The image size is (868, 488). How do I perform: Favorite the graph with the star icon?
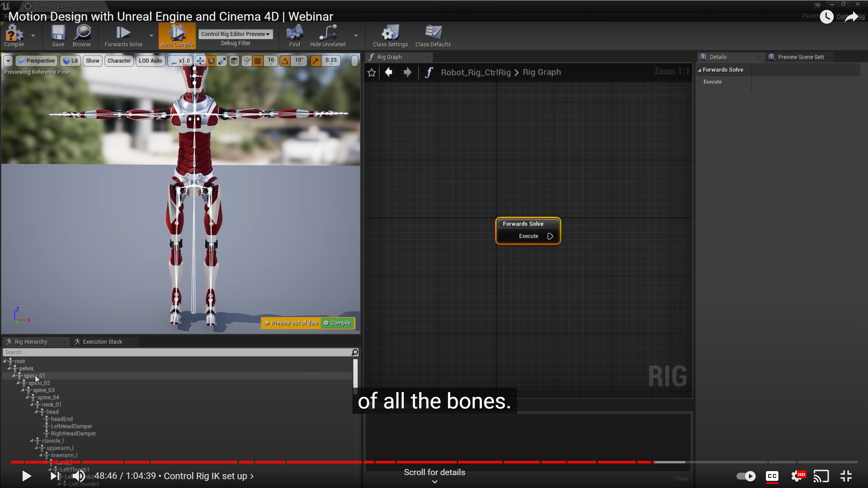pos(372,73)
